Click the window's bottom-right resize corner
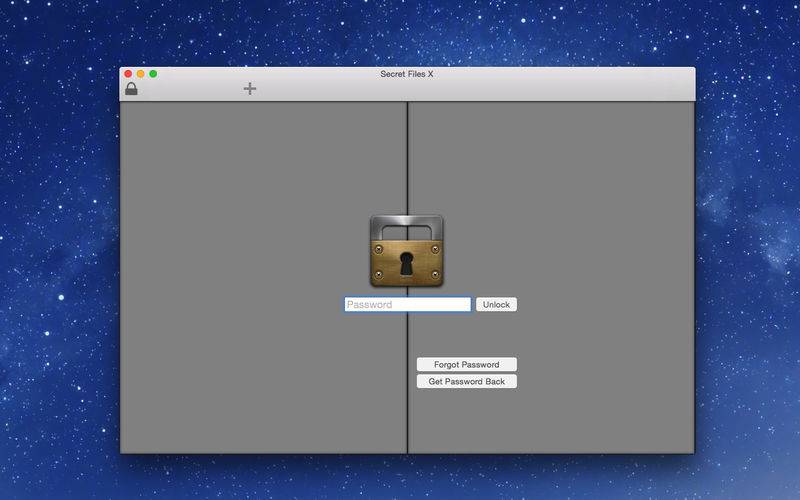The height and width of the screenshot is (500, 800). 693,452
